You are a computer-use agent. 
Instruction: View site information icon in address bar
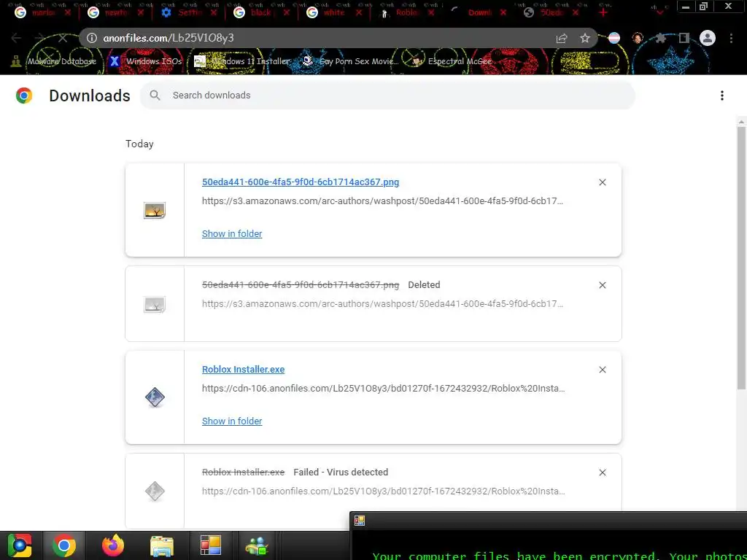point(92,38)
